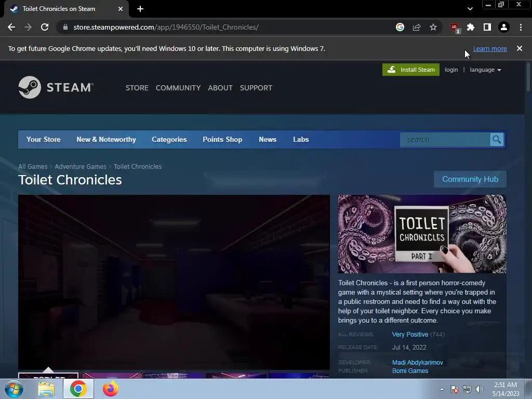
Task: Click the Adventure Games breadcrumb
Action: point(81,167)
